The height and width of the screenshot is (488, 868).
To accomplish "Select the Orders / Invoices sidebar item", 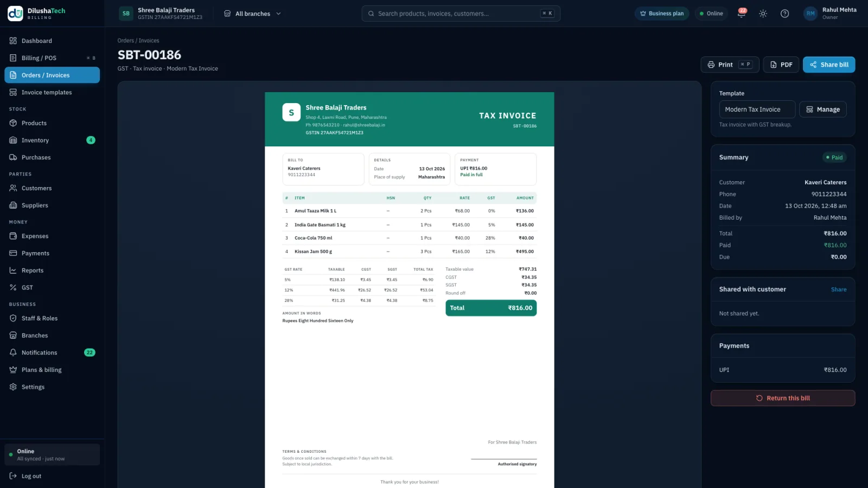I will [52, 75].
